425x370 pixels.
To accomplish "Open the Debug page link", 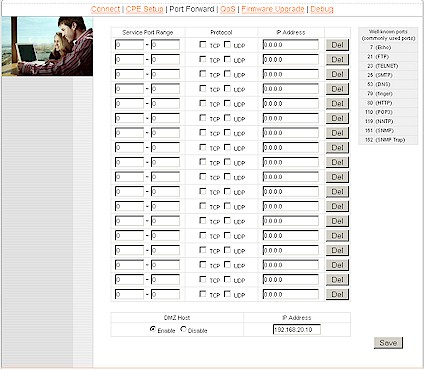I will coord(322,9).
